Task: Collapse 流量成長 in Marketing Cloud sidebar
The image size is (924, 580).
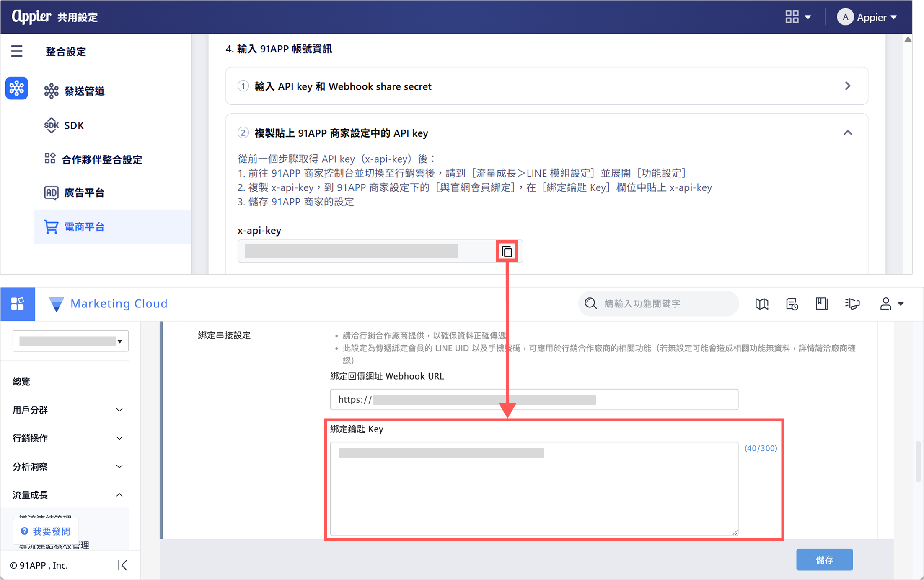Action: click(x=68, y=495)
